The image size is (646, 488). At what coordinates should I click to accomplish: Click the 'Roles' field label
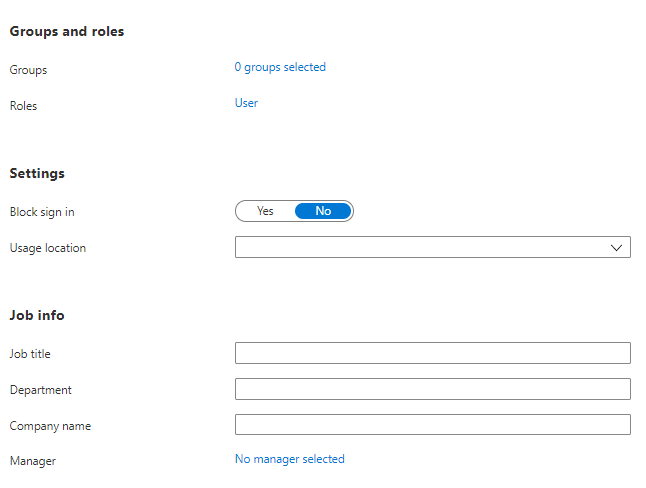pyautogui.click(x=23, y=106)
